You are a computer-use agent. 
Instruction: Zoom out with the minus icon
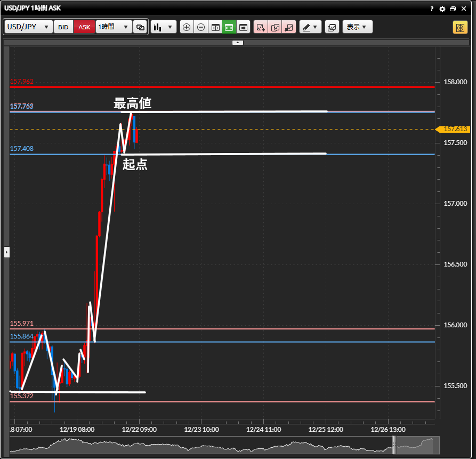[201, 27]
